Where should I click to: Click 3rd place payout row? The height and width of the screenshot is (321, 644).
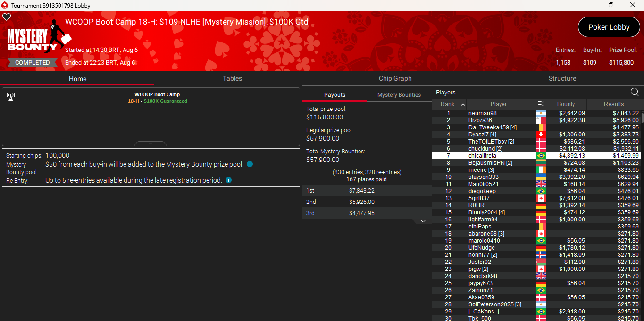[367, 213]
